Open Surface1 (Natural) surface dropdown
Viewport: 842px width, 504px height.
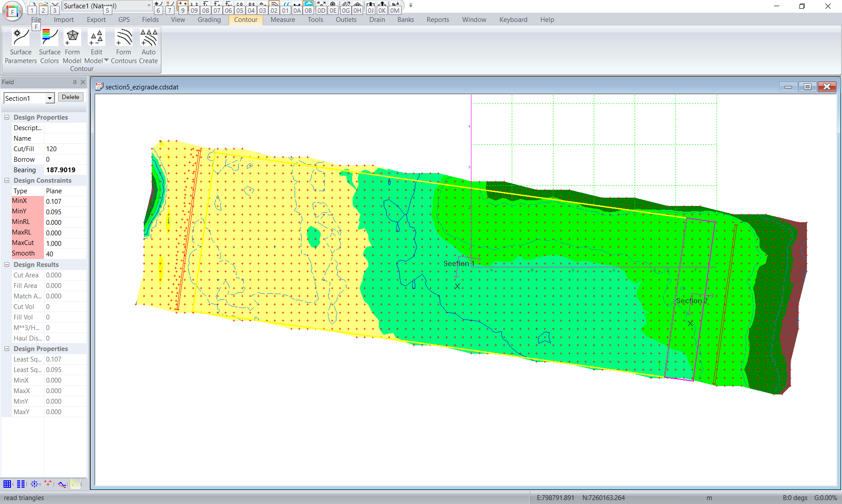pos(149,6)
